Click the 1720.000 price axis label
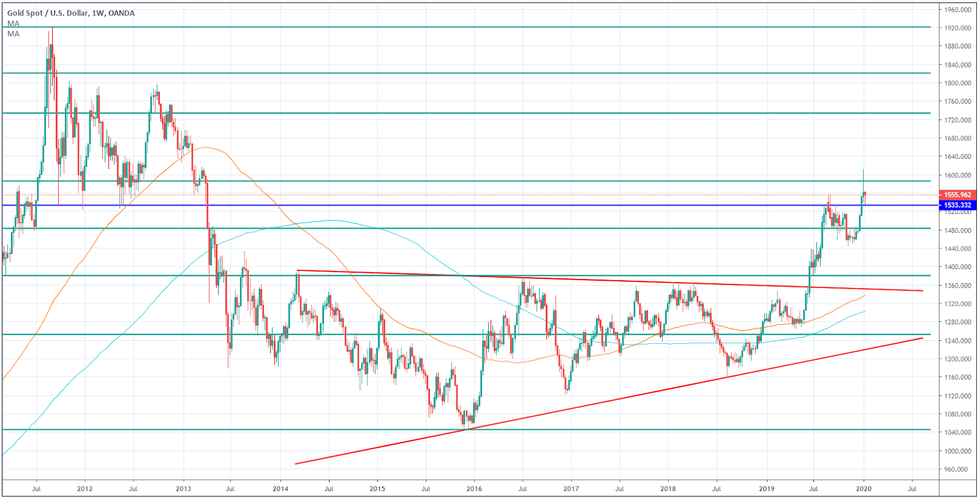The width and height of the screenshot is (980, 499). [957, 120]
